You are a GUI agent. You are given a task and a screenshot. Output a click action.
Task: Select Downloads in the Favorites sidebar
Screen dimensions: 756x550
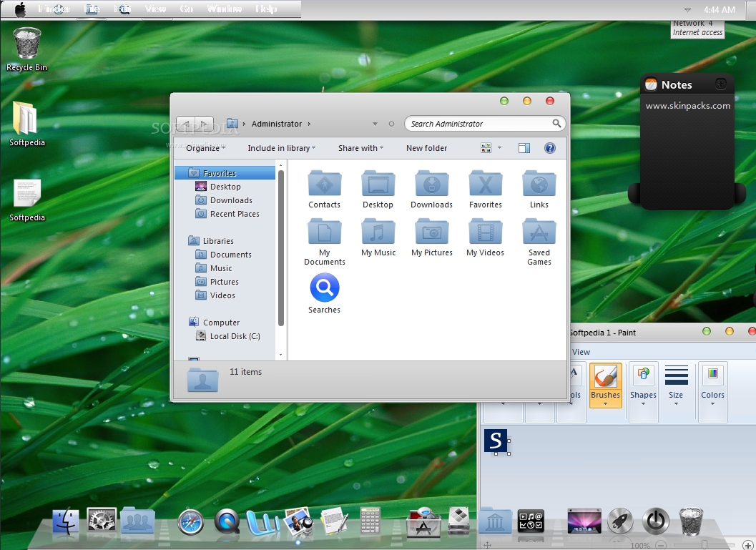coord(231,200)
